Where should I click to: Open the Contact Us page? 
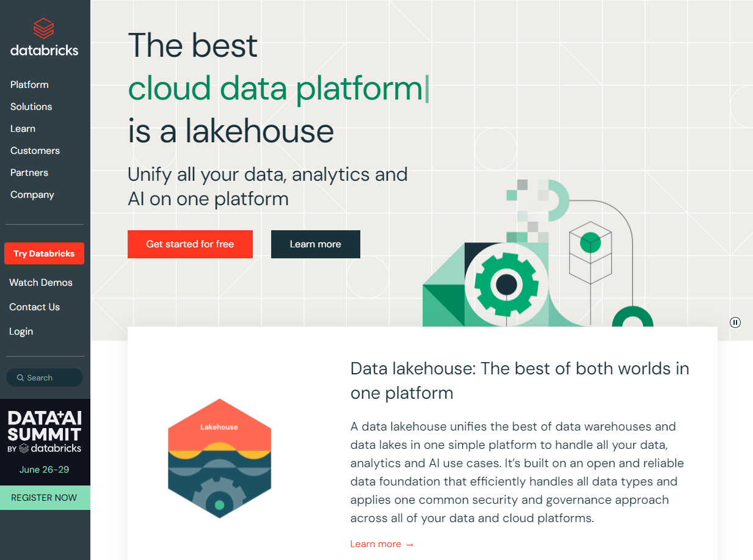point(34,307)
